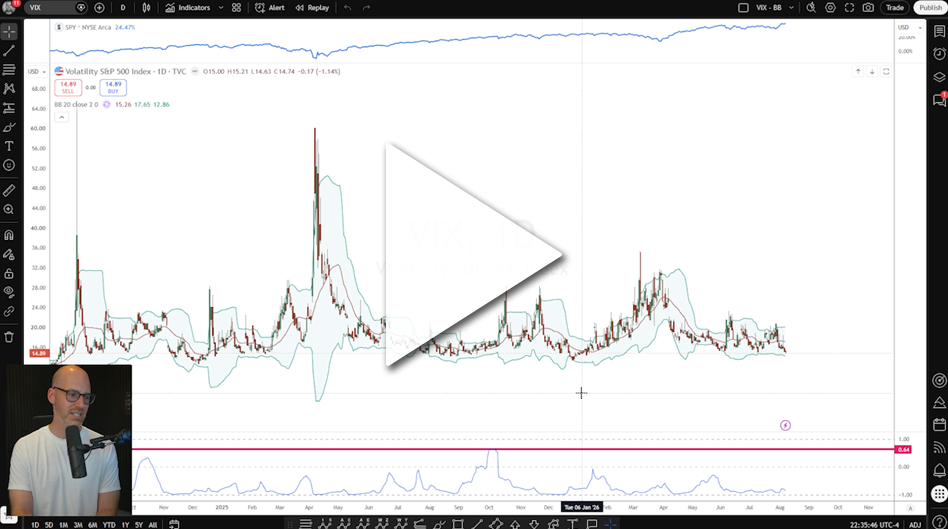The height and width of the screenshot is (529, 948).
Task: Move the VIX pane up
Action: (858, 71)
